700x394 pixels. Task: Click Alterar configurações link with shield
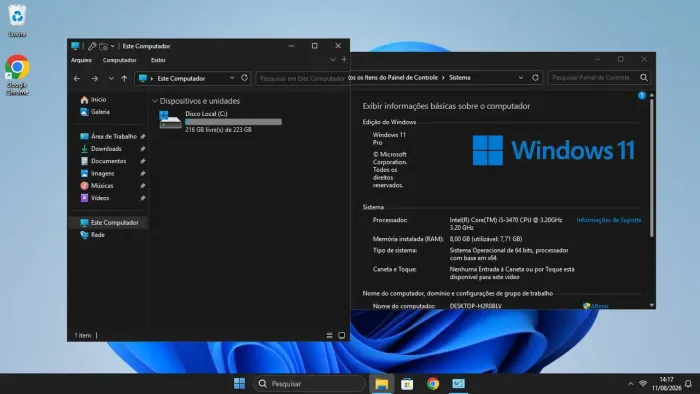tap(596, 306)
